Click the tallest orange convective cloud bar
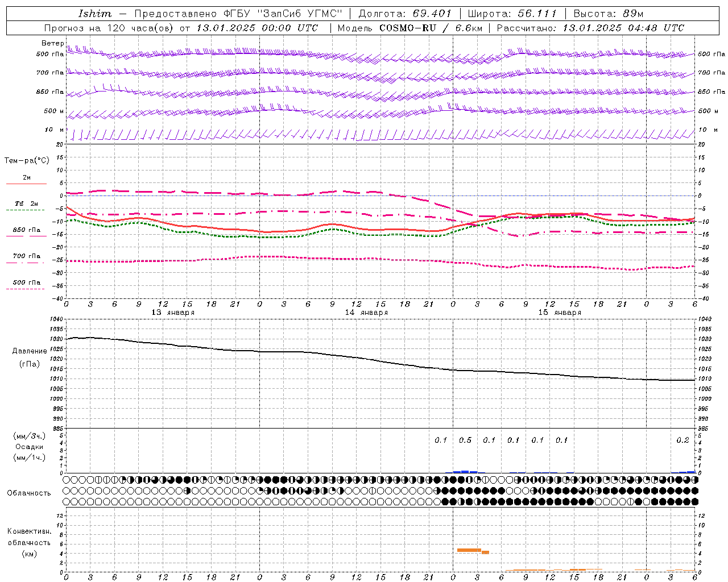The height and width of the screenshot is (582, 728). coord(469,550)
